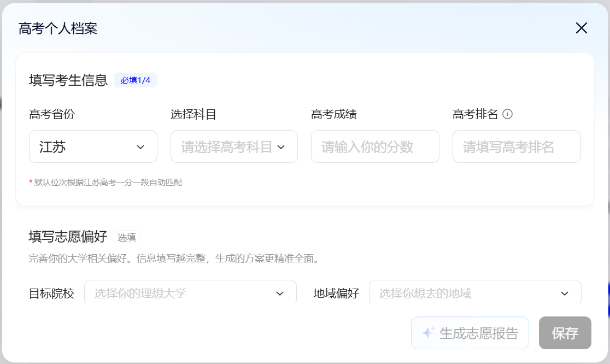The image size is (610, 364).
Task: Focus the 请填写高考排名 input field
Action: point(517,146)
